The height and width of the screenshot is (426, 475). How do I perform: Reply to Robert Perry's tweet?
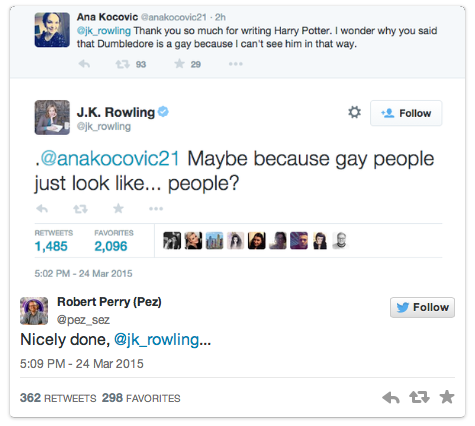point(391,397)
